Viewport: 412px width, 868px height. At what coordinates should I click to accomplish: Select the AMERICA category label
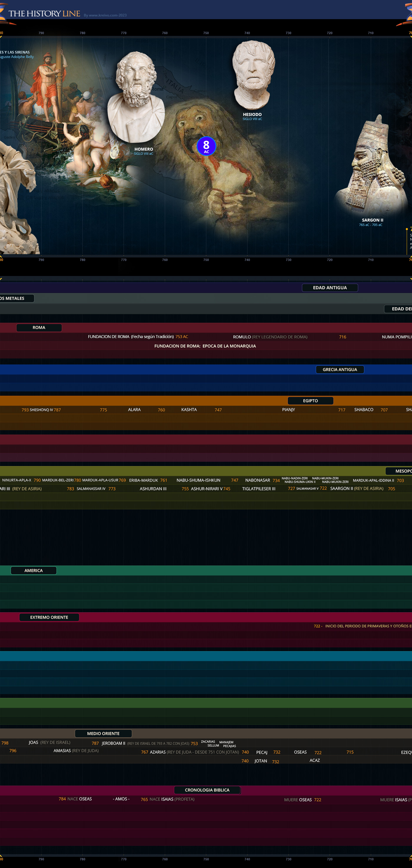[x=34, y=571]
